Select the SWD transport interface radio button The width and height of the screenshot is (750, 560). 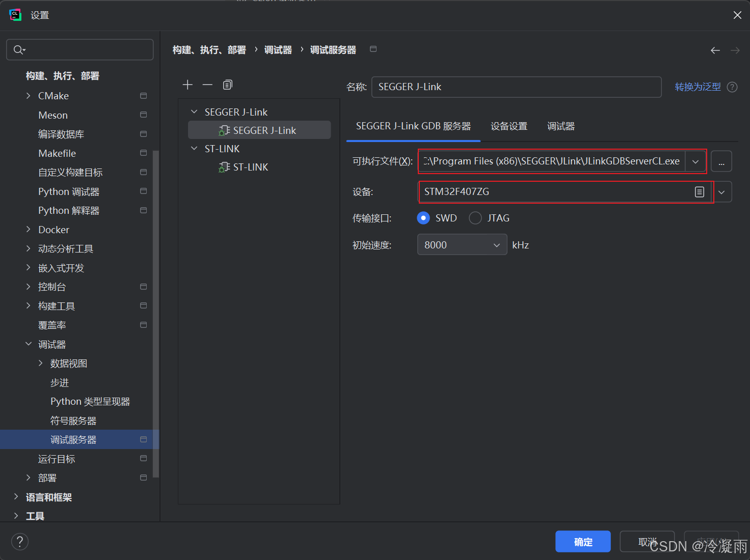point(423,218)
